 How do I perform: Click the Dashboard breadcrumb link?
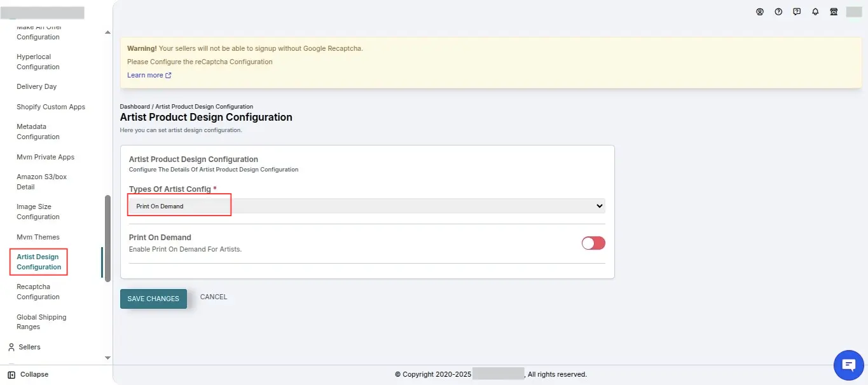click(135, 106)
